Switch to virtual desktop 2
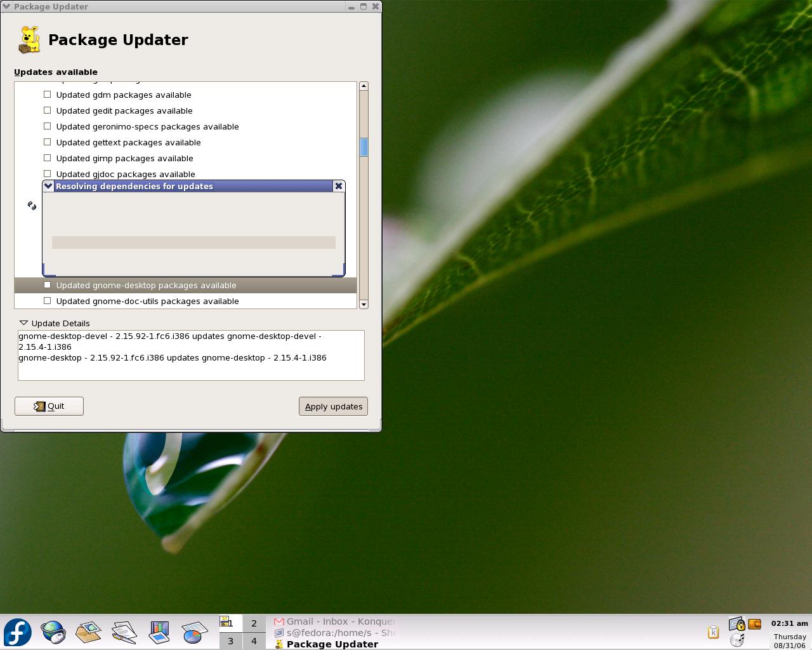Viewport: 812px width, 650px height. tap(254, 623)
